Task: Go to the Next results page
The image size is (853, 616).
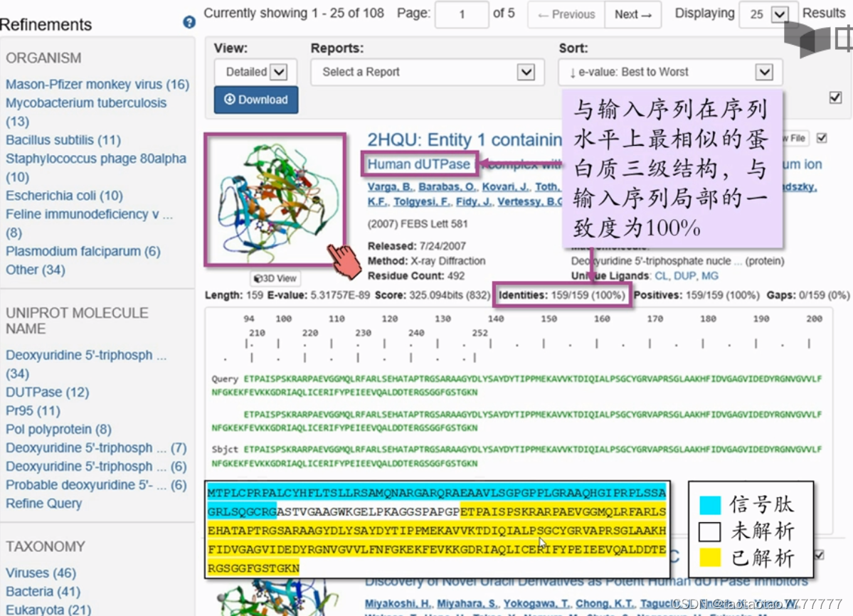Action: tap(632, 14)
